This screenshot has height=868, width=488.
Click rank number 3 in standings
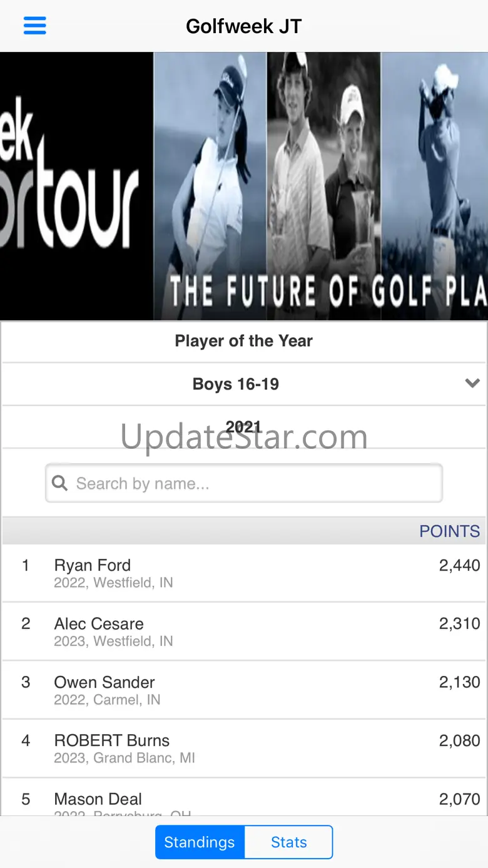(x=26, y=682)
